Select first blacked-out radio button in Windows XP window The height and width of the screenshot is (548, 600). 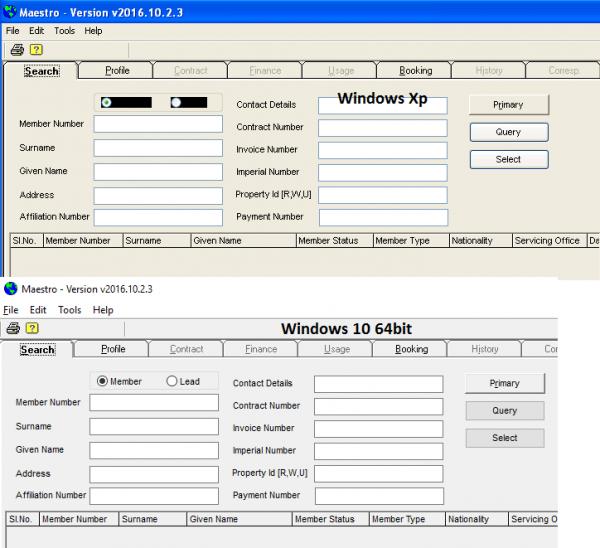pos(106,102)
